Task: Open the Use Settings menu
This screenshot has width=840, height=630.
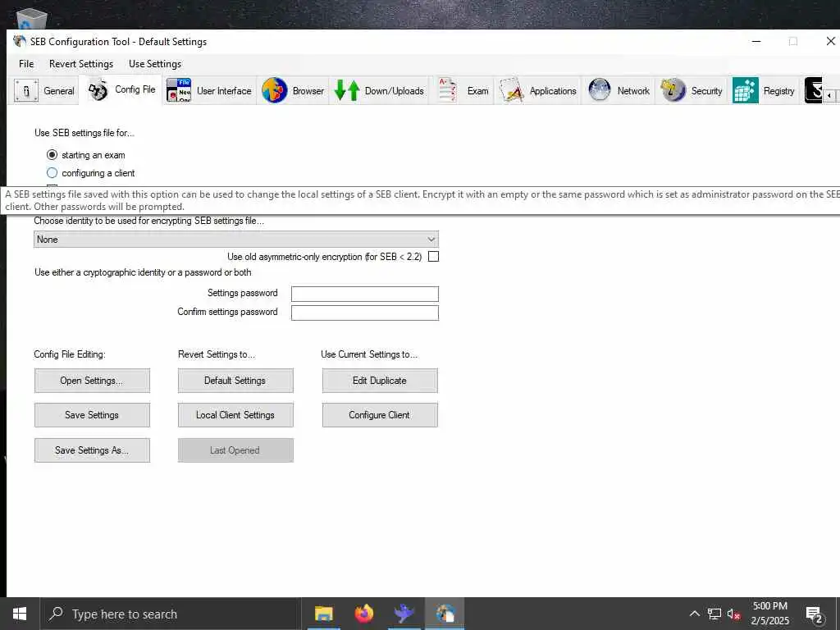Action: coord(155,64)
